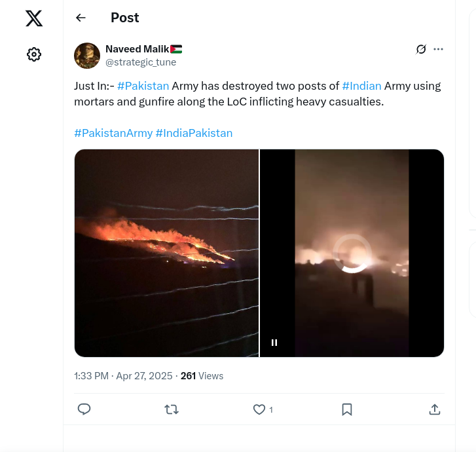Go back using the arrow icon
The image size is (476, 452).
point(81,18)
